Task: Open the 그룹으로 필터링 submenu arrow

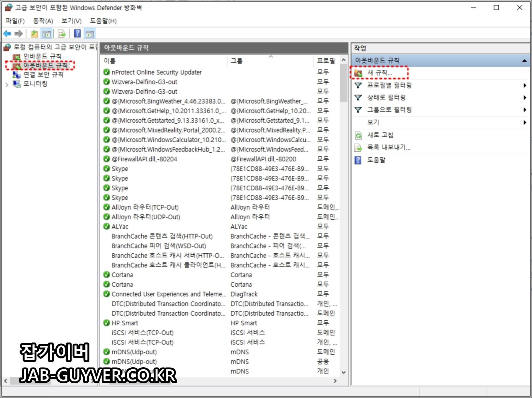Action: pos(525,110)
